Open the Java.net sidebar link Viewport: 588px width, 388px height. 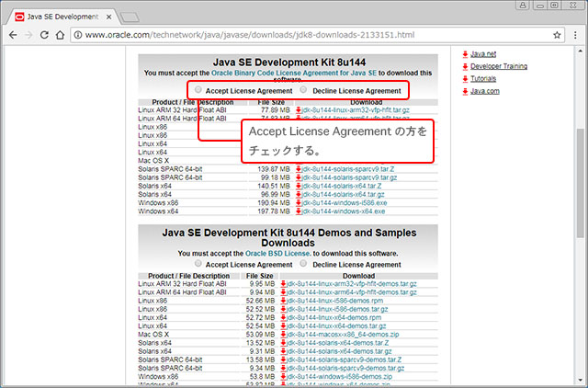point(483,54)
